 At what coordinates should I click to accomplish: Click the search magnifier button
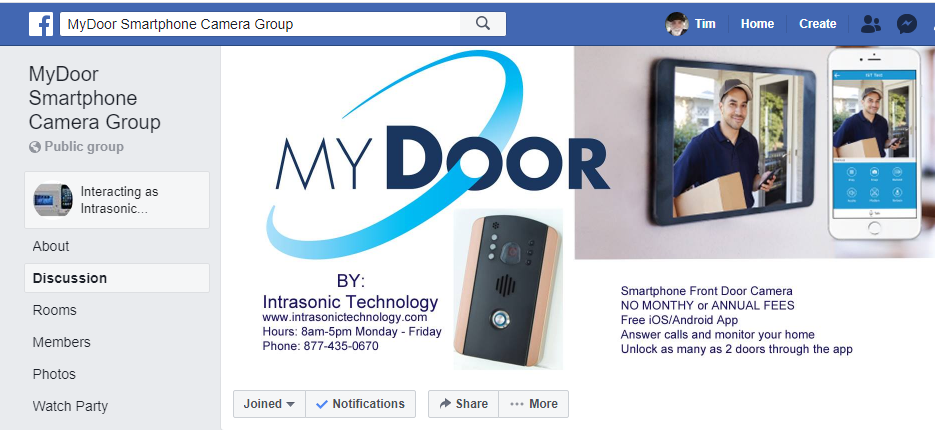click(x=483, y=24)
